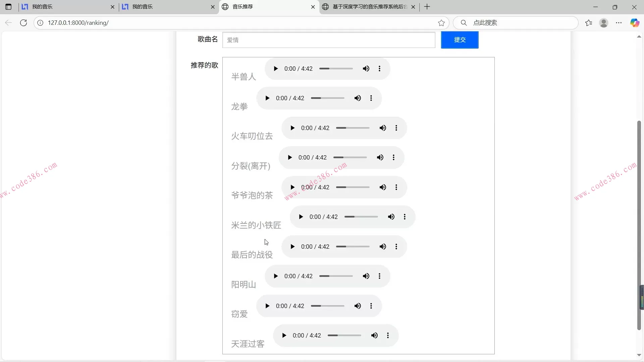Play the song 天涯过客
The image size is (644, 362).
284,335
